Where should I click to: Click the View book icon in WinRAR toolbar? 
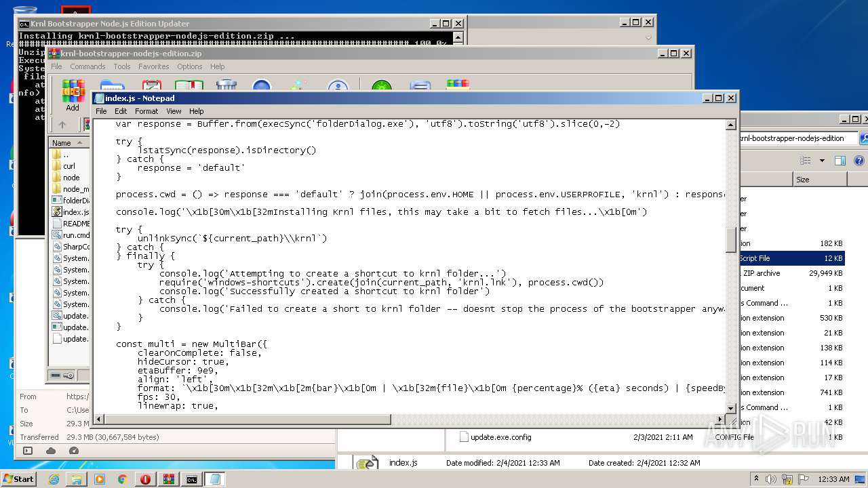pos(189,85)
